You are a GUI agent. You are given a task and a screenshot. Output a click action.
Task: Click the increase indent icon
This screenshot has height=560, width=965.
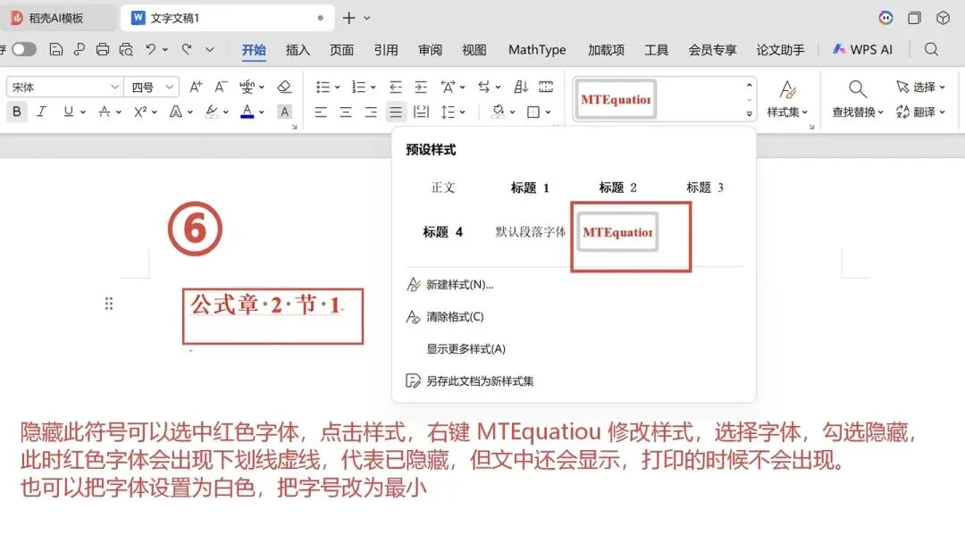420,87
